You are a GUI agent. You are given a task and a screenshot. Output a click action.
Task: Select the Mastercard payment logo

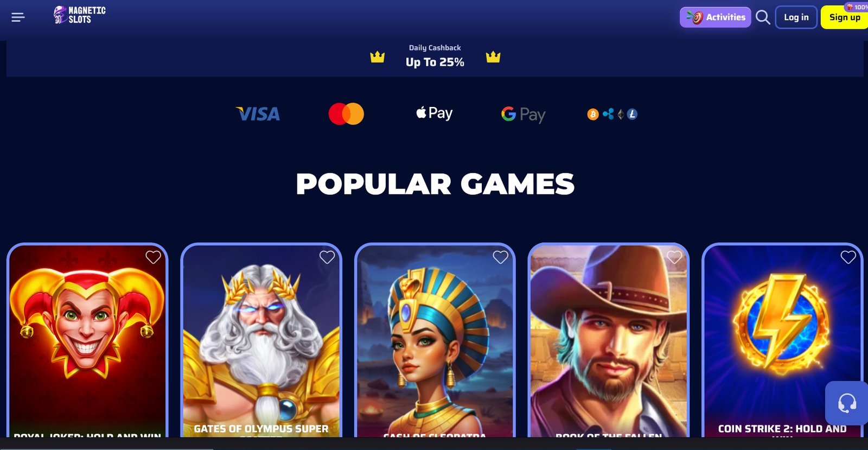[x=346, y=114]
